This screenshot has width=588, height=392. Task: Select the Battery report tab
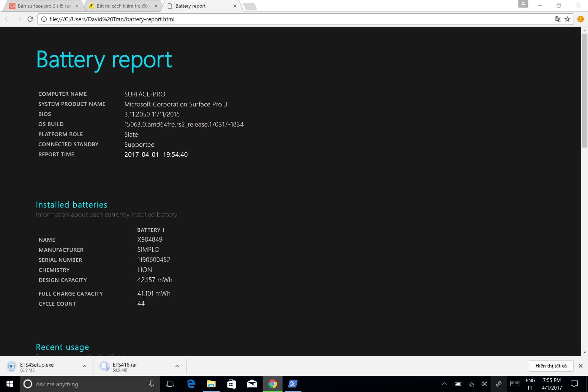click(201, 6)
